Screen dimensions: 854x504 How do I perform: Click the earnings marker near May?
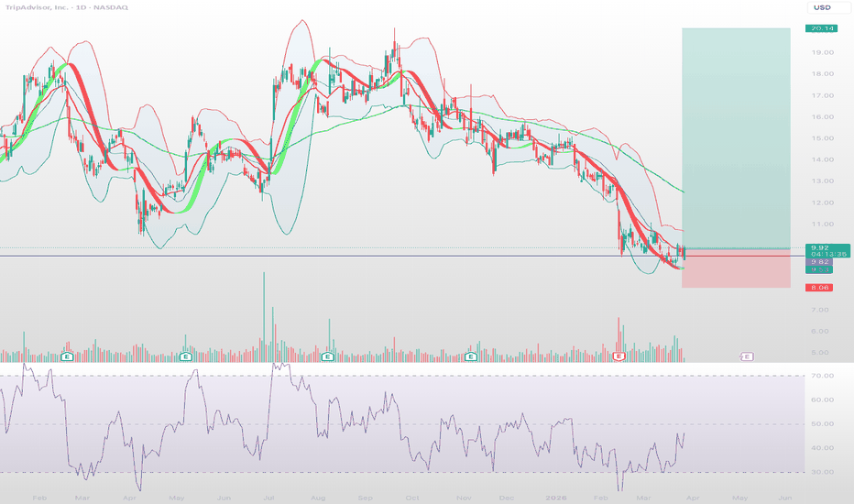(x=186, y=356)
